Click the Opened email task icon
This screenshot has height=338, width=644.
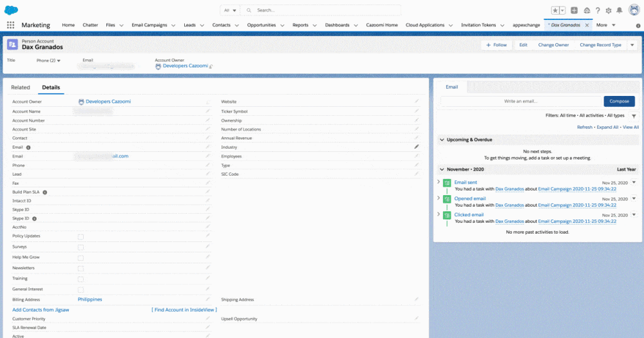click(447, 199)
